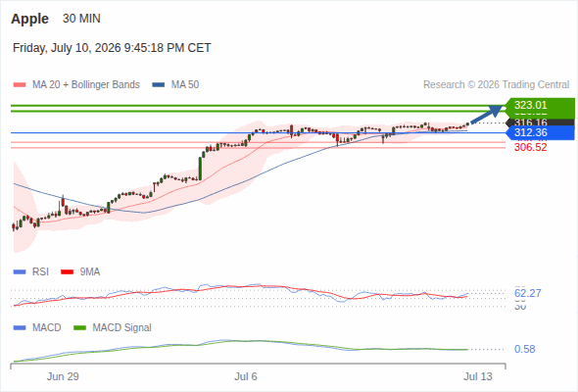The height and width of the screenshot is (392, 578).
Task: Click the MA 50 blue legend swatch
Action: point(159,85)
